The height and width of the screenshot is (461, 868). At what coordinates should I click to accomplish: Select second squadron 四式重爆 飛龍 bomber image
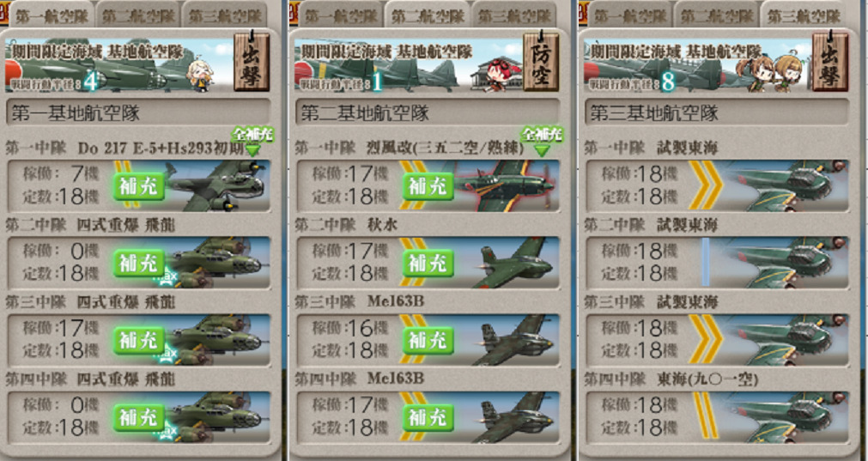pos(219,263)
